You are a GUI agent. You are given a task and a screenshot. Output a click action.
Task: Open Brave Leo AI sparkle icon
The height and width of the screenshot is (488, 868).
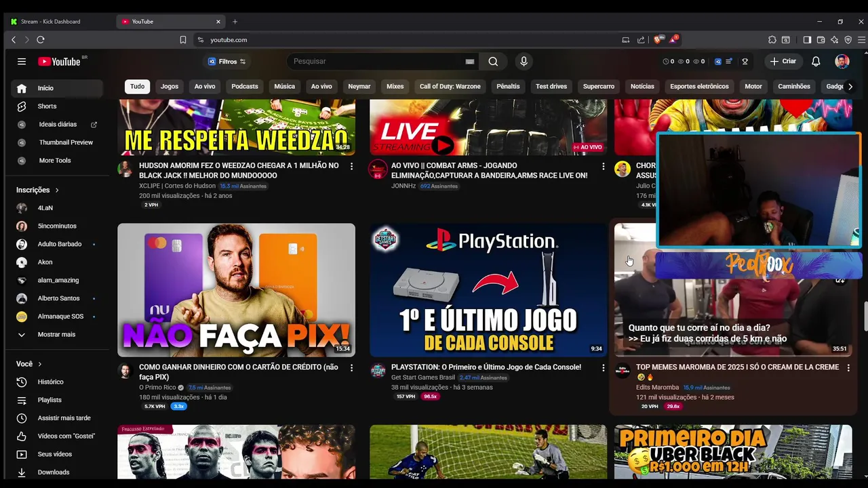(x=834, y=39)
